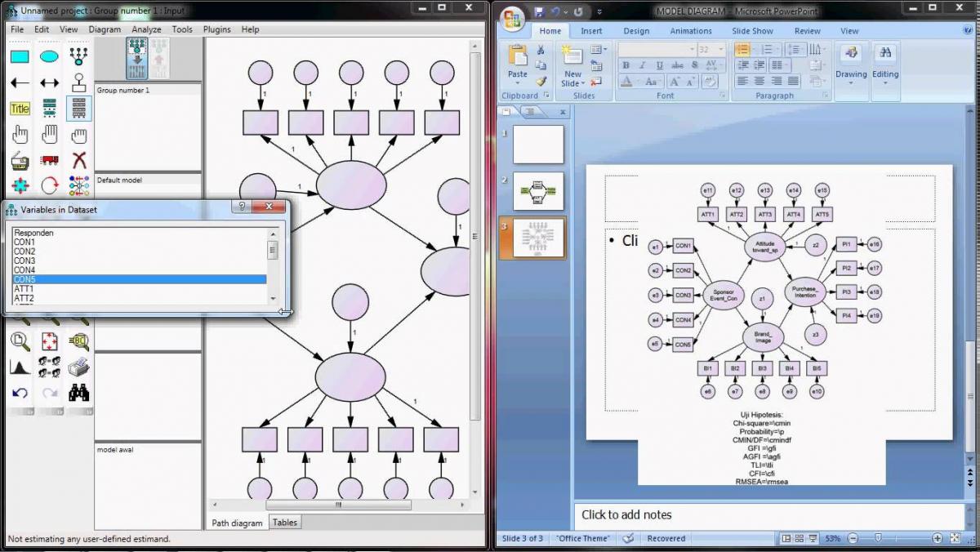980x552 pixels.
Task: Select the draw observed variable rectangle tool
Action: click(x=20, y=56)
